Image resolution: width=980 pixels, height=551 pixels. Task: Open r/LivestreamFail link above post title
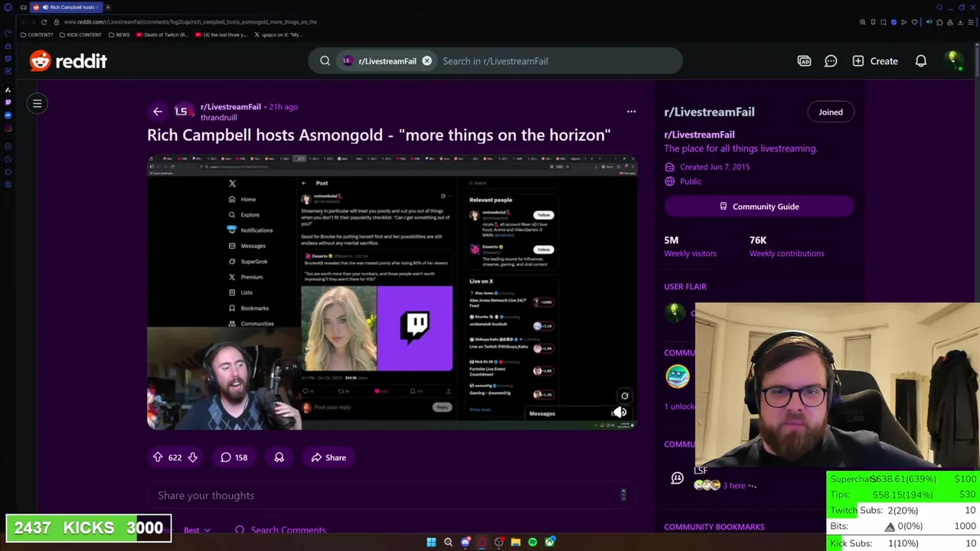pyautogui.click(x=230, y=107)
